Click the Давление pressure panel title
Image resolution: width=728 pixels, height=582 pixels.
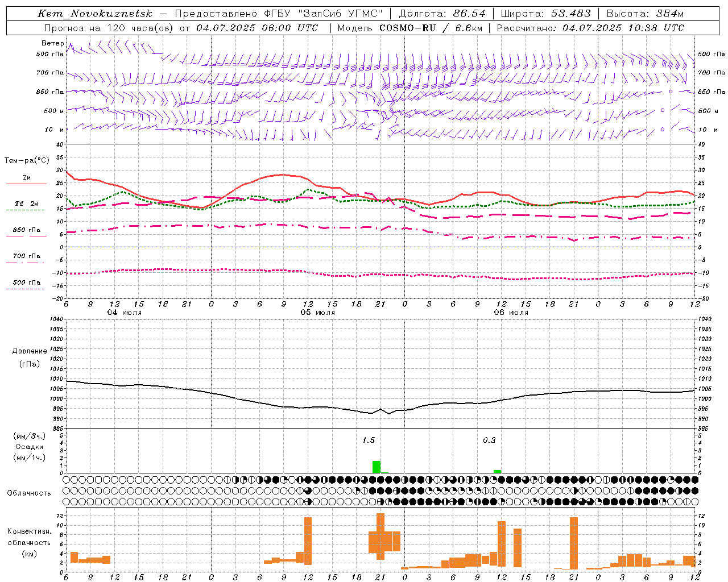(30, 351)
